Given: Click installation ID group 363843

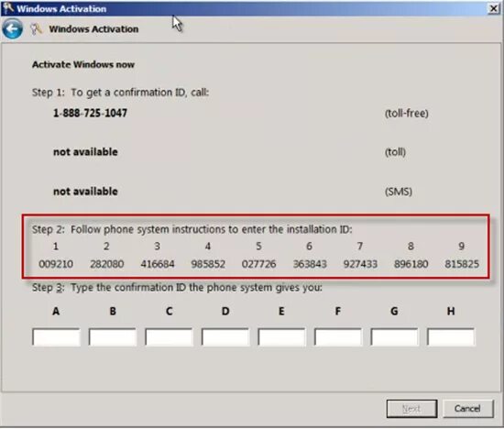Looking at the screenshot, I should (x=310, y=264).
